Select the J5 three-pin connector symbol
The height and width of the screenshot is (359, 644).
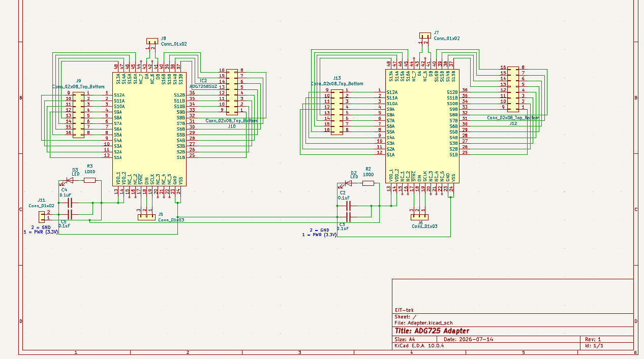[147, 217]
